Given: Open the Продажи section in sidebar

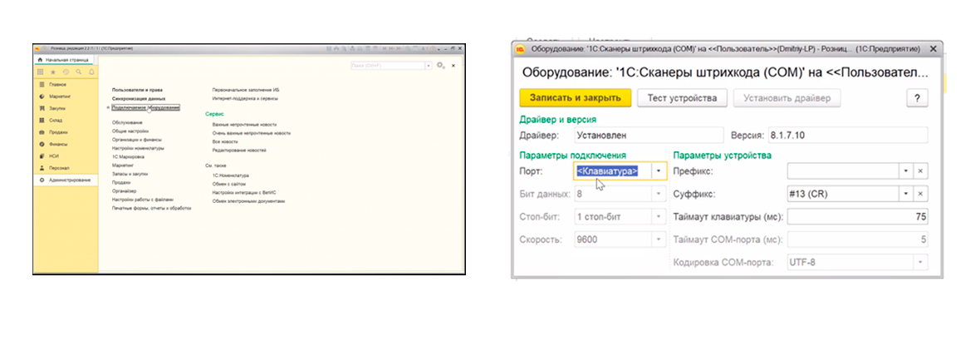Looking at the screenshot, I should point(58,132).
